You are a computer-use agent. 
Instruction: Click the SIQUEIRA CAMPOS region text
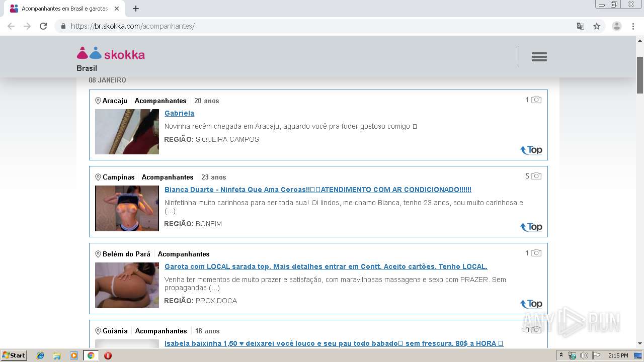(x=227, y=139)
